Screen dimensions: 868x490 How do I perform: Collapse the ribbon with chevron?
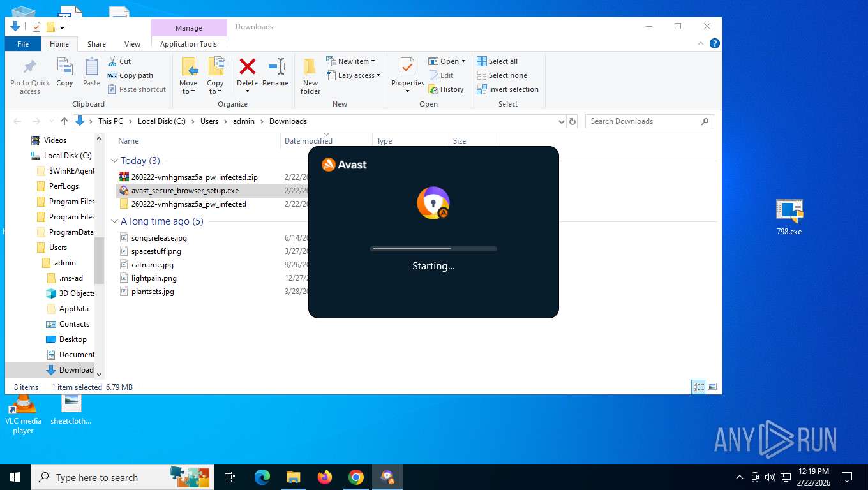tap(701, 43)
